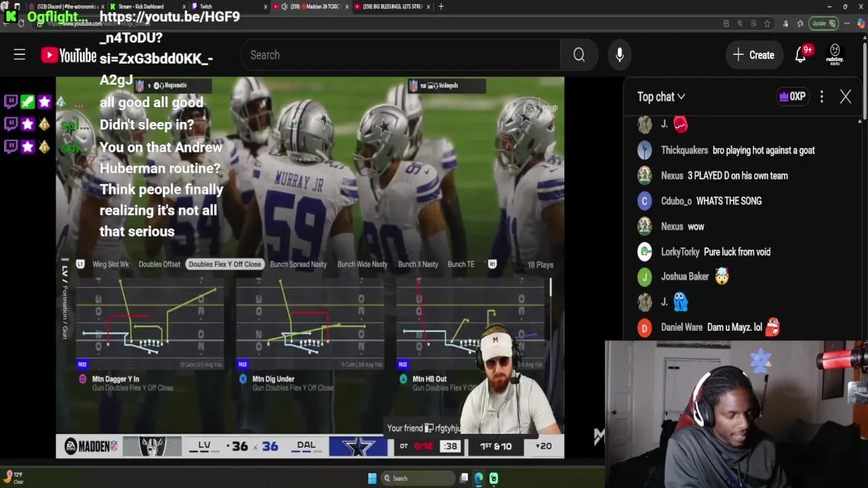Click the Daniel Ware chat username
This screenshot has width=868, height=488.
click(x=682, y=327)
